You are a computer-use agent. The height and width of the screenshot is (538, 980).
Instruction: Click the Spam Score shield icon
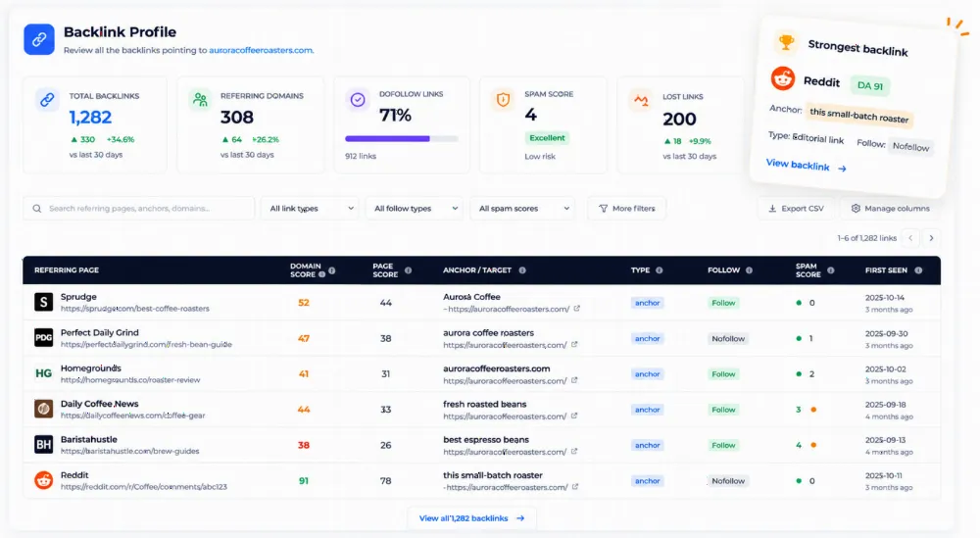[503, 99]
